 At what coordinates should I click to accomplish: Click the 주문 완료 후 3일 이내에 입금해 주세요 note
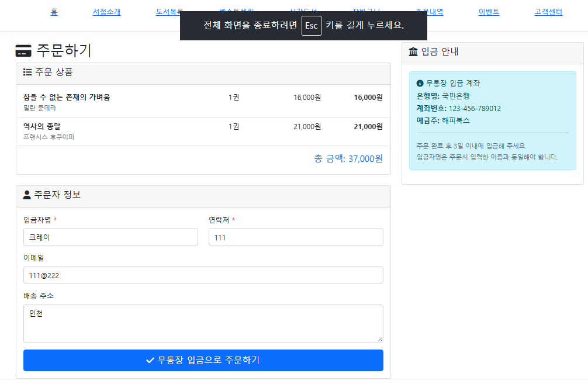coord(471,146)
